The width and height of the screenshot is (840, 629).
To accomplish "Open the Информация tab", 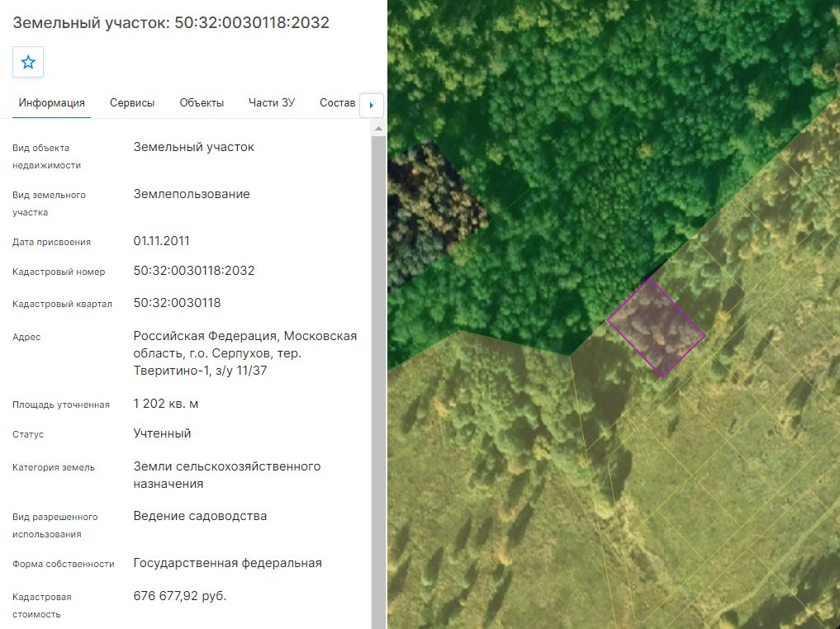I will click(x=51, y=103).
